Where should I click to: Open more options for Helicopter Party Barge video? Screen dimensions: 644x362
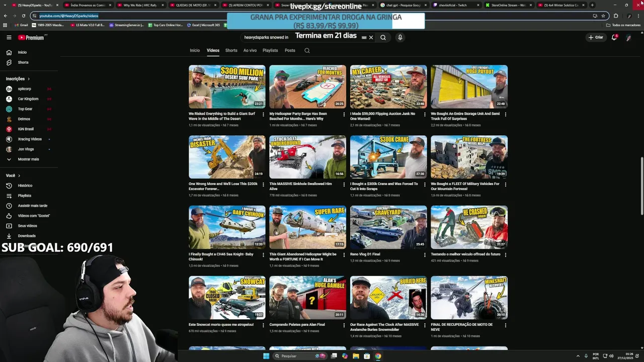click(344, 114)
